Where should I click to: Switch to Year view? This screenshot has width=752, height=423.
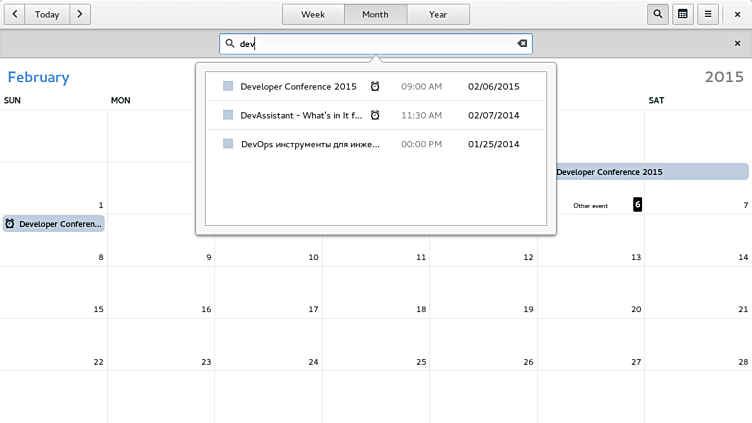pos(438,14)
